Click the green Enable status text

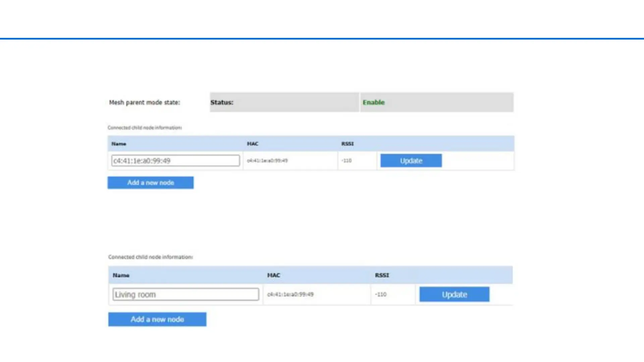[x=373, y=102]
